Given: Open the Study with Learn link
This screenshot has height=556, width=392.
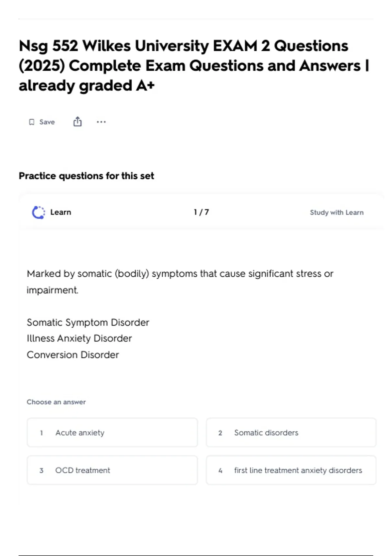Looking at the screenshot, I should [x=336, y=213].
